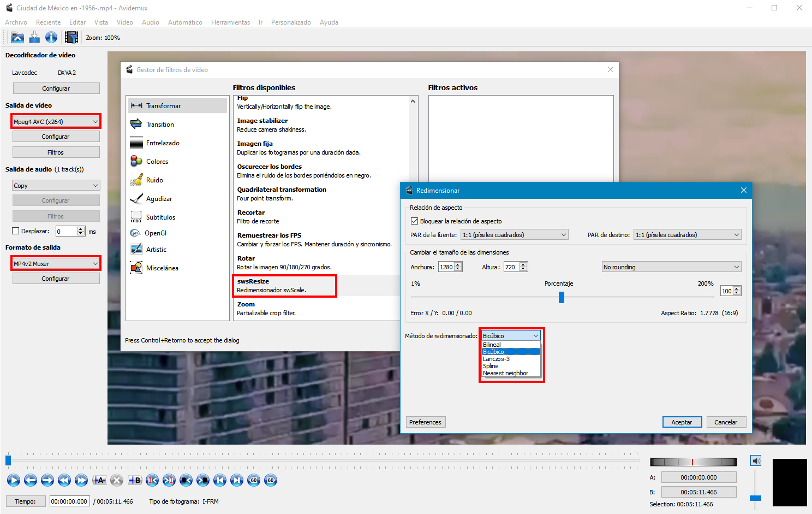Click Configurar under Decodificador de vídeo
812x514 pixels.
[56, 88]
